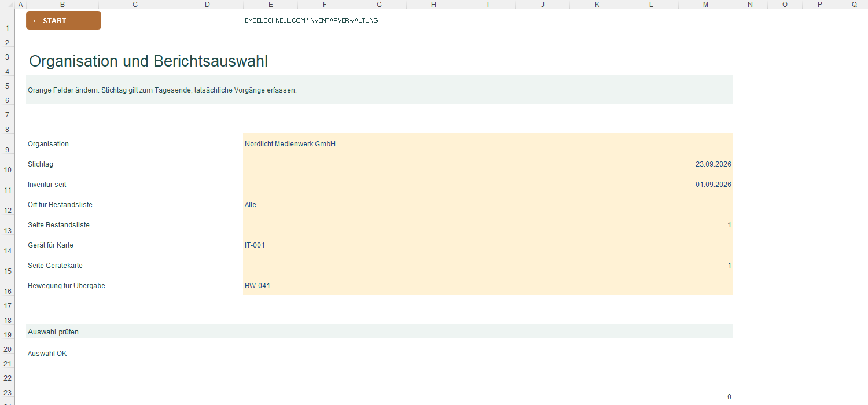868x405 pixels.
Task: Click the select-all corner triangle of the sheet
Action: coord(7,5)
